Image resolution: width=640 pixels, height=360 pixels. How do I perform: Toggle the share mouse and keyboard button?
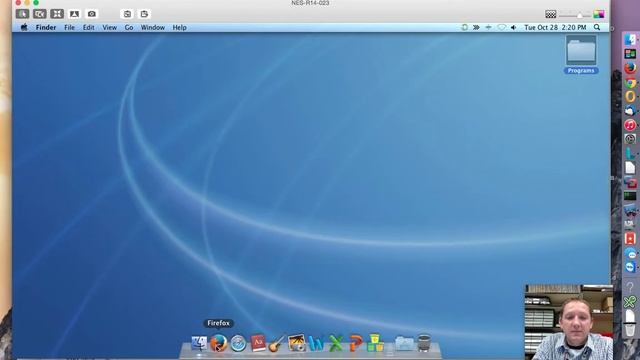click(40, 14)
